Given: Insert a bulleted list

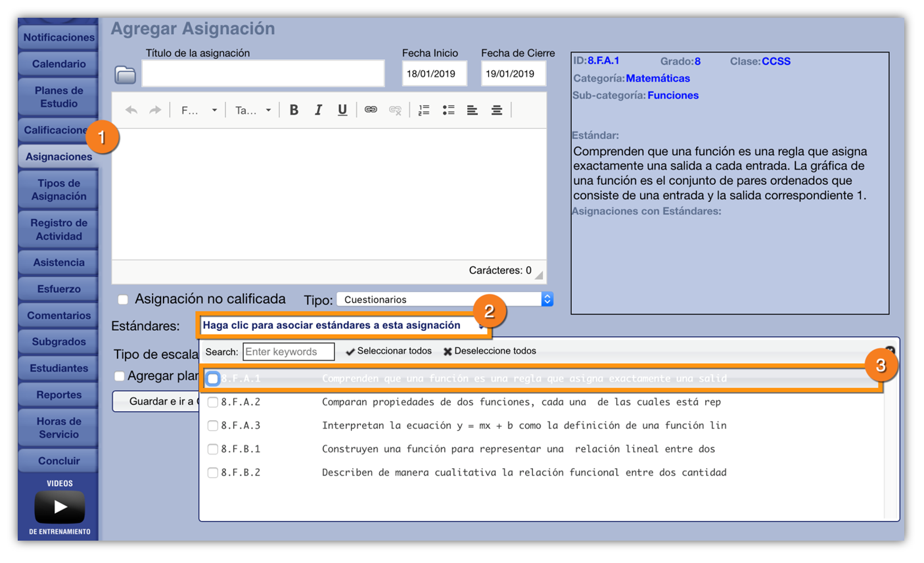Looking at the screenshot, I should pyautogui.click(x=448, y=110).
